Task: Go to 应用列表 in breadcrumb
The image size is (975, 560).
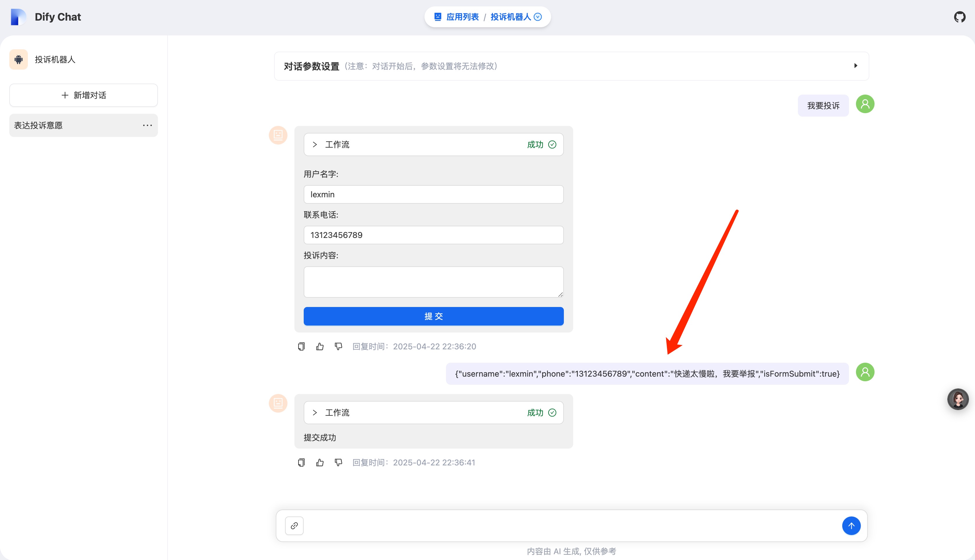Action: tap(462, 17)
